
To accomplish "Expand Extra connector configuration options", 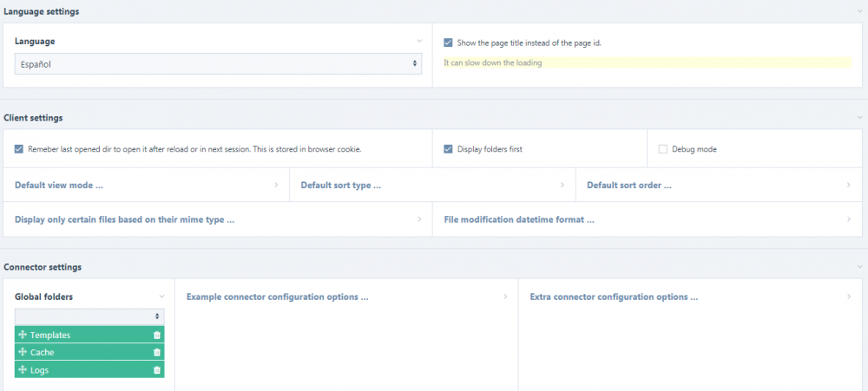I will (x=690, y=297).
